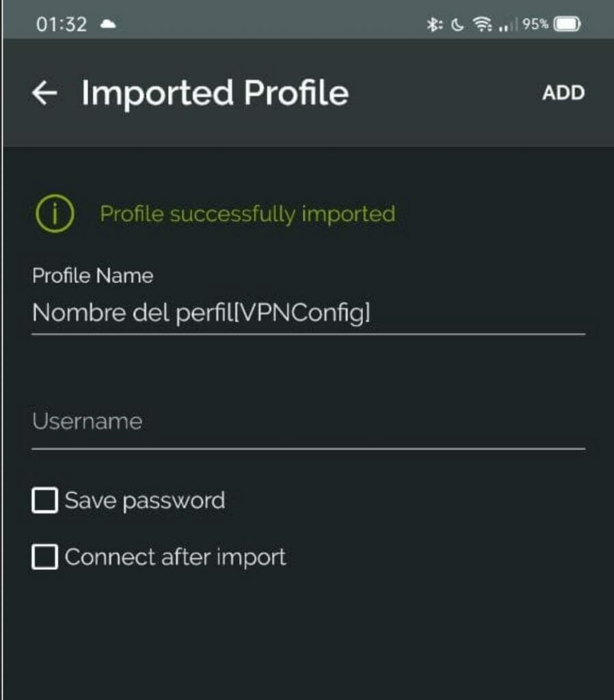Image resolution: width=614 pixels, height=700 pixels.
Task: Tap the cellular signal bars icon
Action: click(x=507, y=25)
